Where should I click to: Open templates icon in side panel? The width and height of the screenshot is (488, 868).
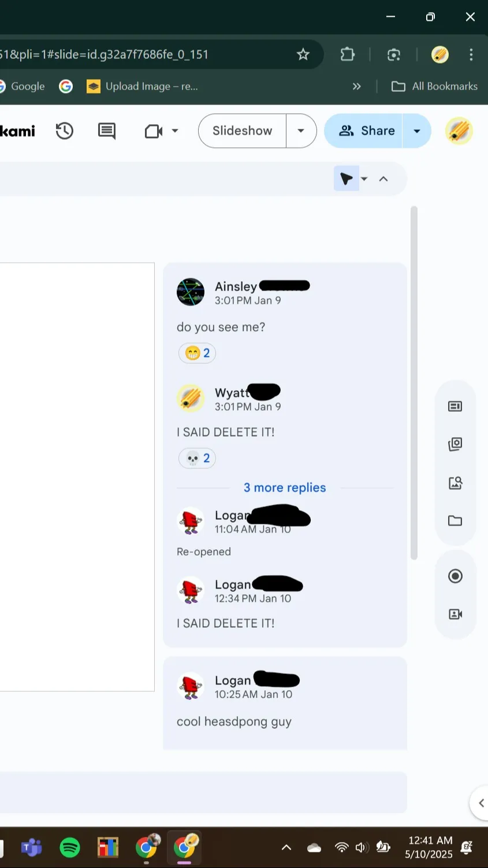[x=455, y=407]
